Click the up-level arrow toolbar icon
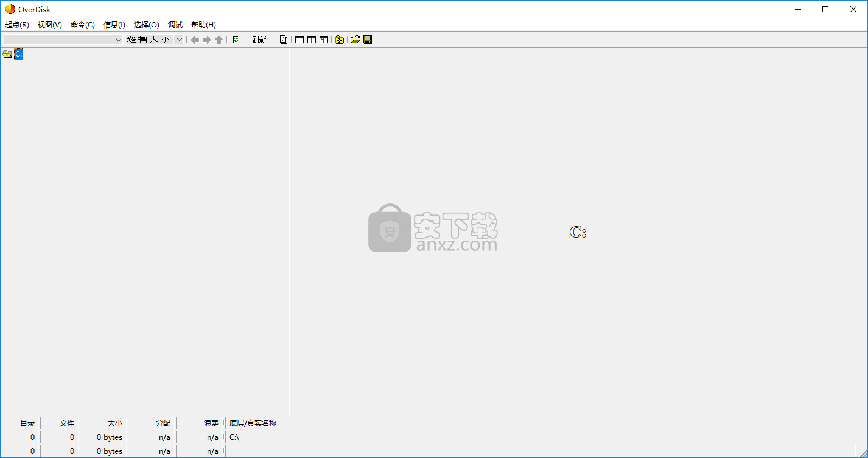The image size is (868, 458). click(219, 40)
